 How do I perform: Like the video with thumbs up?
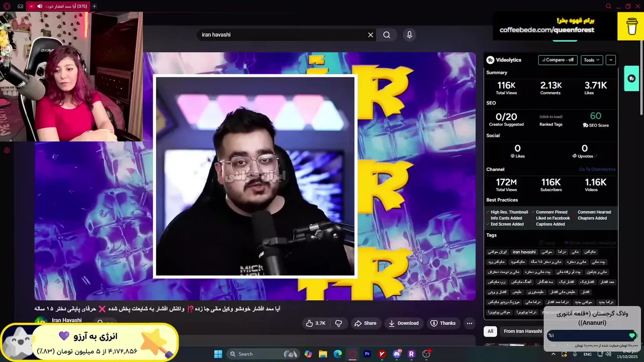pyautogui.click(x=315, y=323)
